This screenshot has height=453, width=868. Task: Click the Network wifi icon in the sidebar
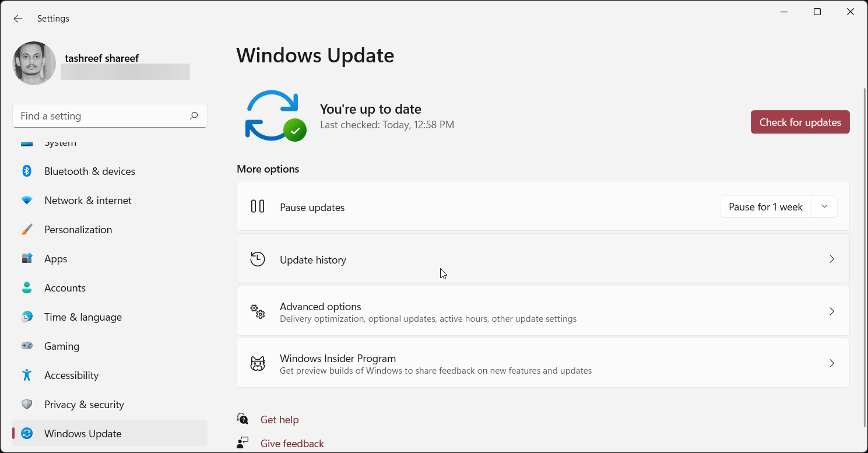[x=27, y=200]
